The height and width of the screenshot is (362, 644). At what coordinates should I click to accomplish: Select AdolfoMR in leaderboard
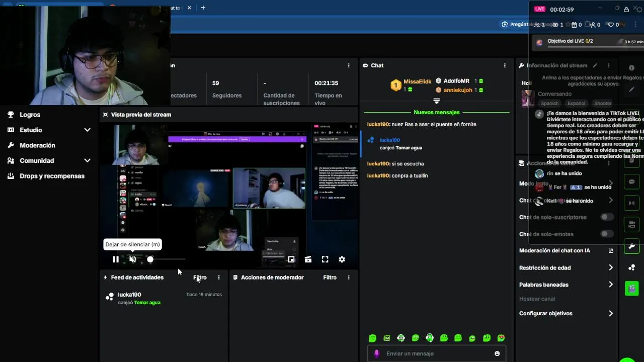coord(456,81)
